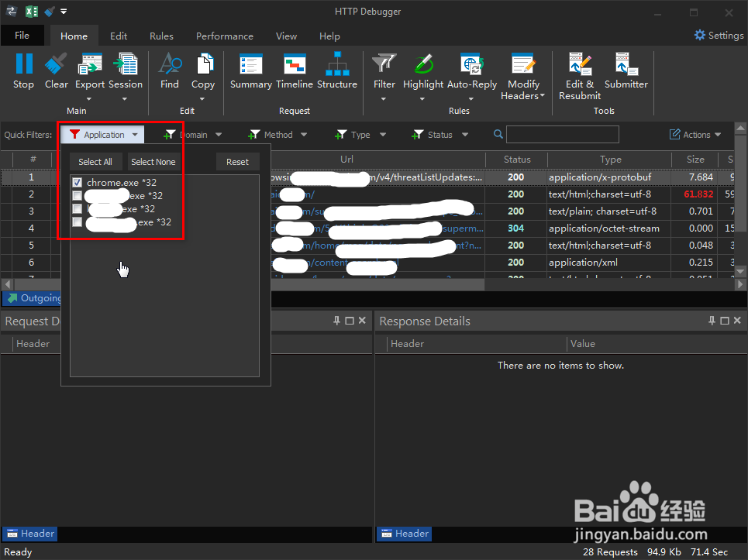Check the third application filter checkbox

[x=78, y=209]
